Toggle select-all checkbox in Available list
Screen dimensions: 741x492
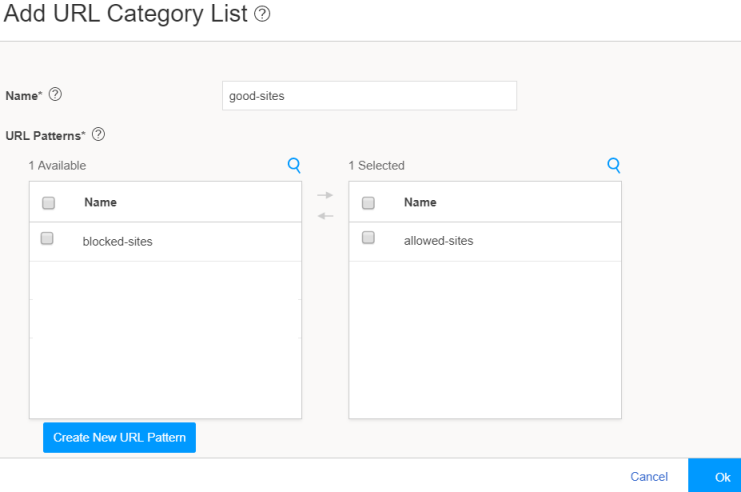tap(48, 202)
